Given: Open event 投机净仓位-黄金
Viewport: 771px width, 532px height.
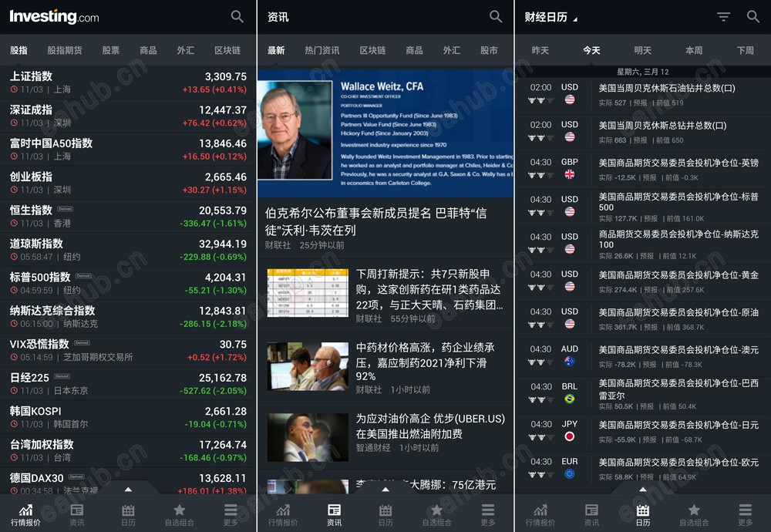Looking at the screenshot, I should coord(643,283).
